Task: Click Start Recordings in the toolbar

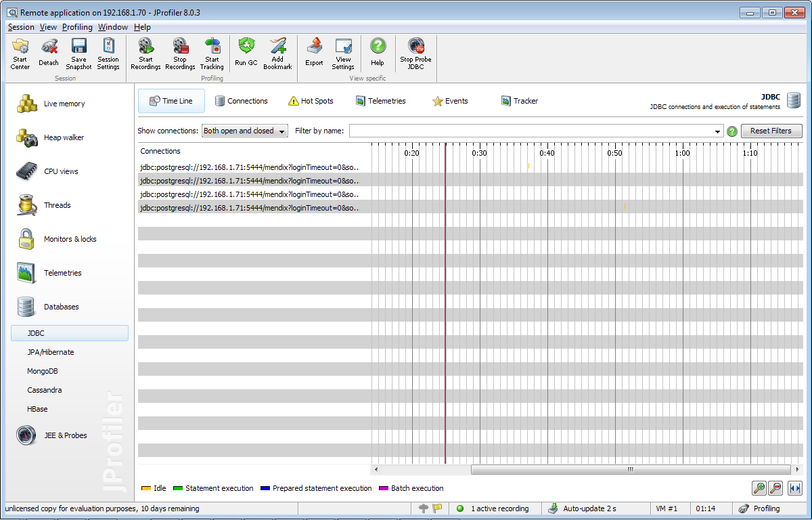Action: (145, 53)
